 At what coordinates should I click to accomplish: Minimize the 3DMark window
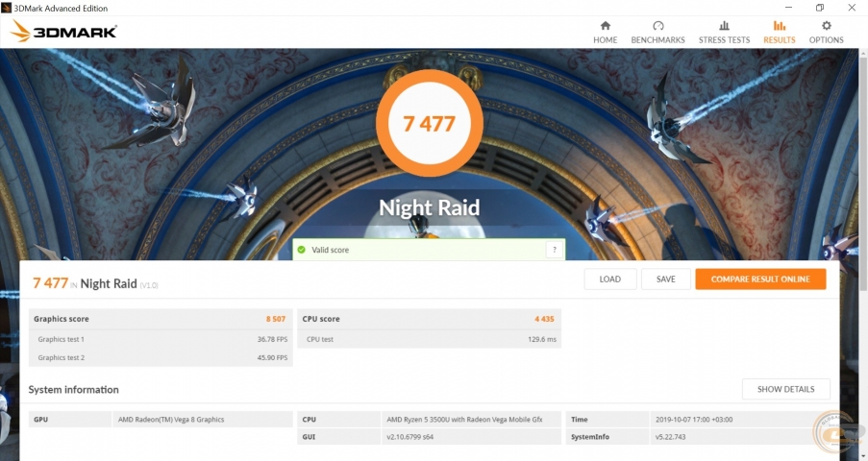coord(788,7)
